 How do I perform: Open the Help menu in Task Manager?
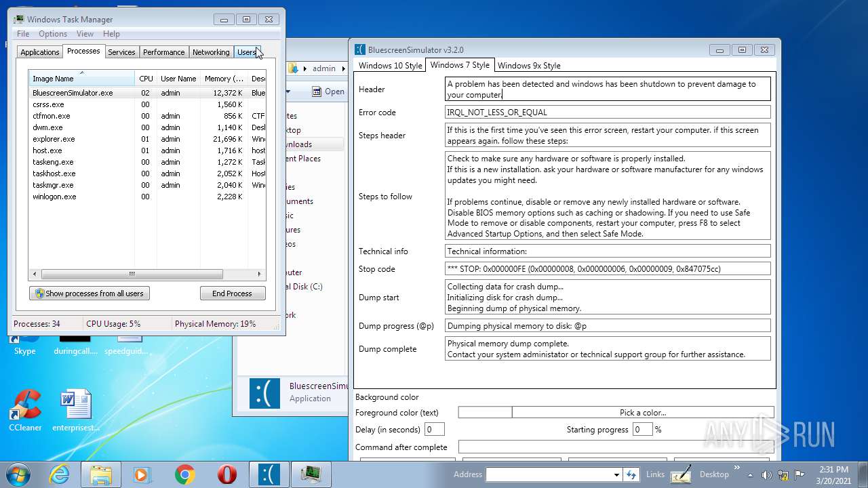tap(111, 34)
